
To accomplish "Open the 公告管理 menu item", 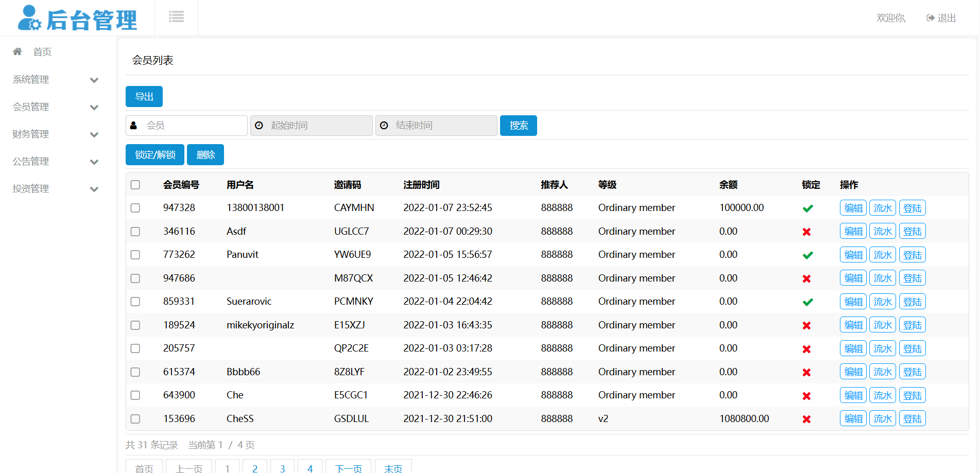I will [31, 162].
